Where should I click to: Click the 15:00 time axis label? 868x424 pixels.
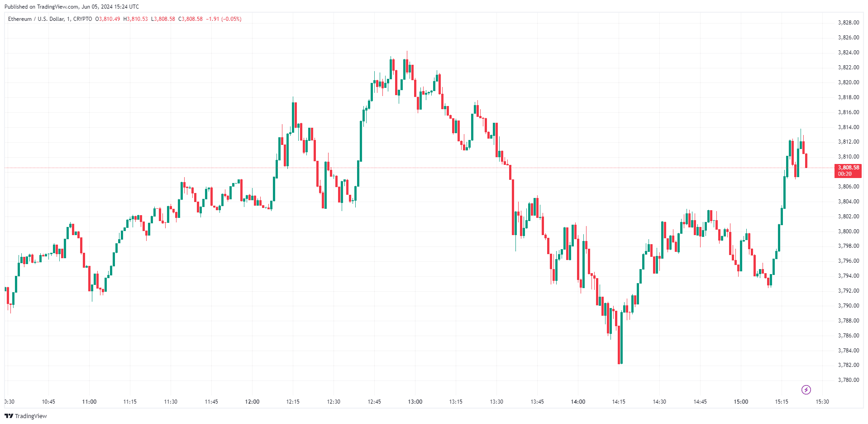[x=741, y=402]
